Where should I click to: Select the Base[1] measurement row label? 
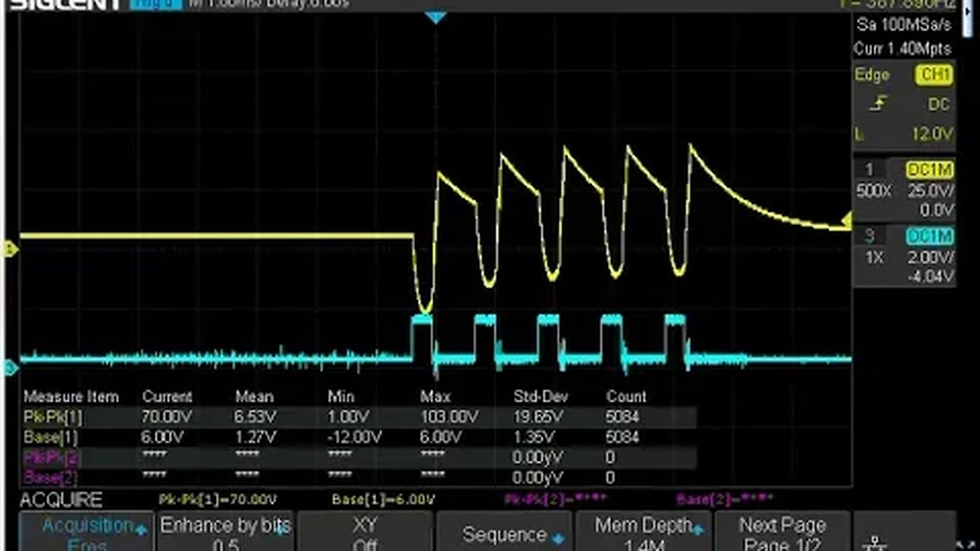(x=51, y=438)
